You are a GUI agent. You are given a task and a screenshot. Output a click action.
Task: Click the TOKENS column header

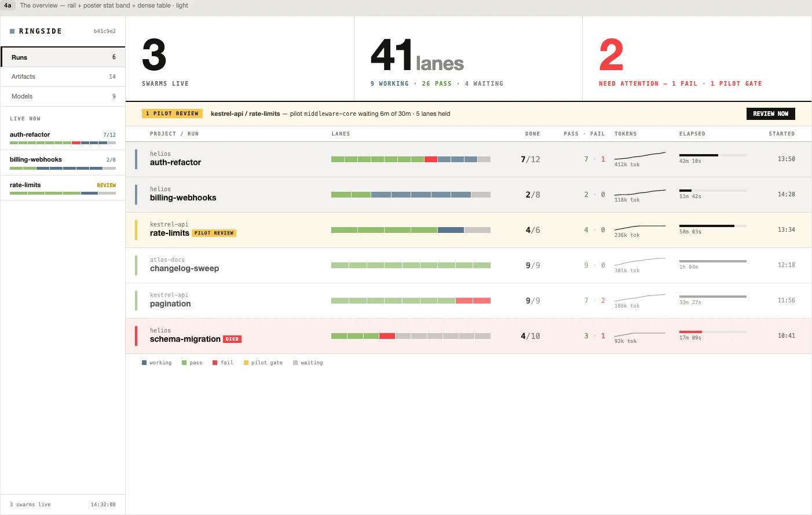[x=626, y=134]
